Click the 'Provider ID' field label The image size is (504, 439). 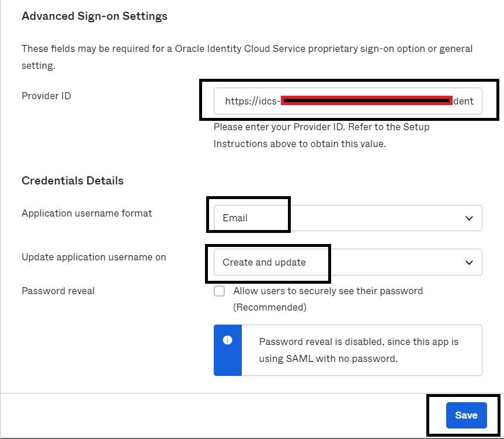pyautogui.click(x=46, y=96)
